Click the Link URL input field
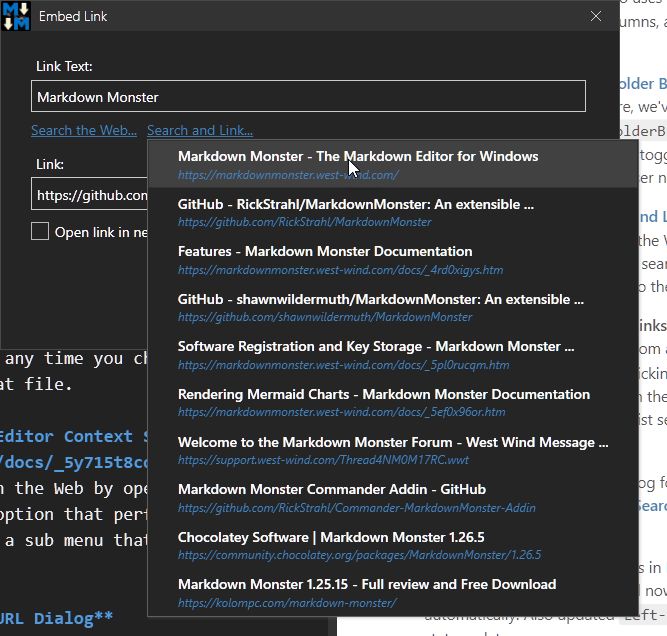This screenshot has width=667, height=636. pos(89,195)
